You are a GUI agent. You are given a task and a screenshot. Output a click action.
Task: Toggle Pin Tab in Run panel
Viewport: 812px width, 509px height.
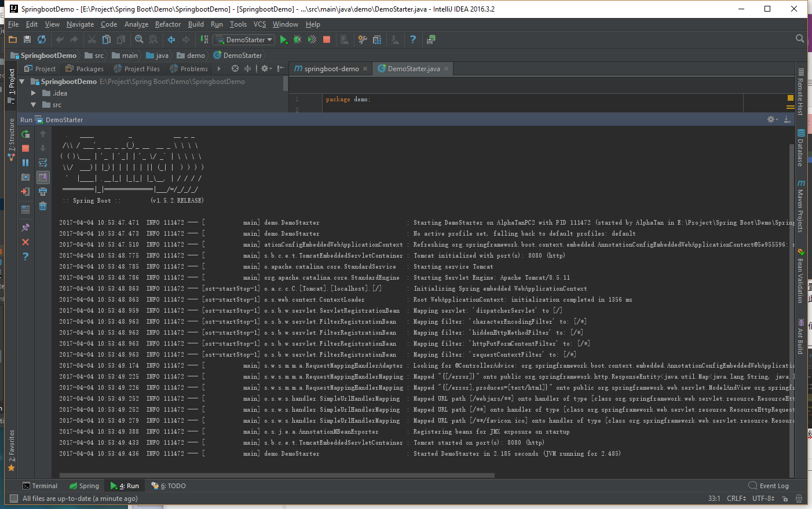[25, 228]
